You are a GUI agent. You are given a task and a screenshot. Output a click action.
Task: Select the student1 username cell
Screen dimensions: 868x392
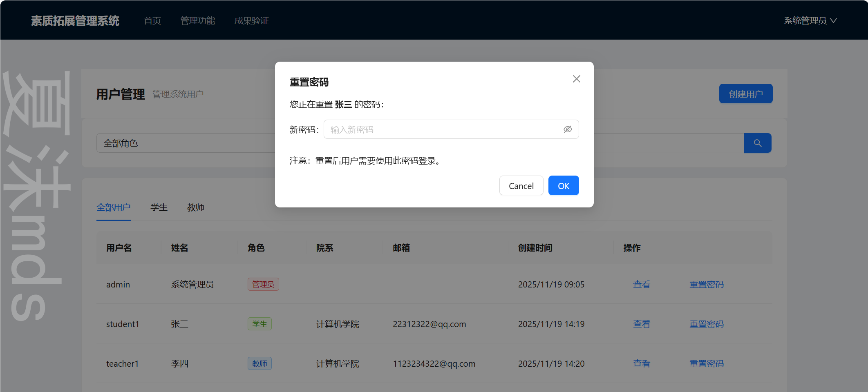[x=123, y=324]
